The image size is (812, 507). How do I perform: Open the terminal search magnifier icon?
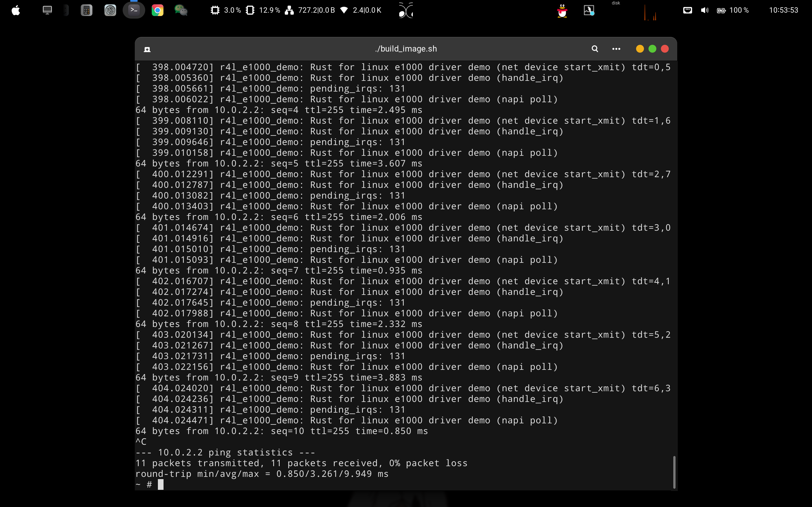[595, 49]
